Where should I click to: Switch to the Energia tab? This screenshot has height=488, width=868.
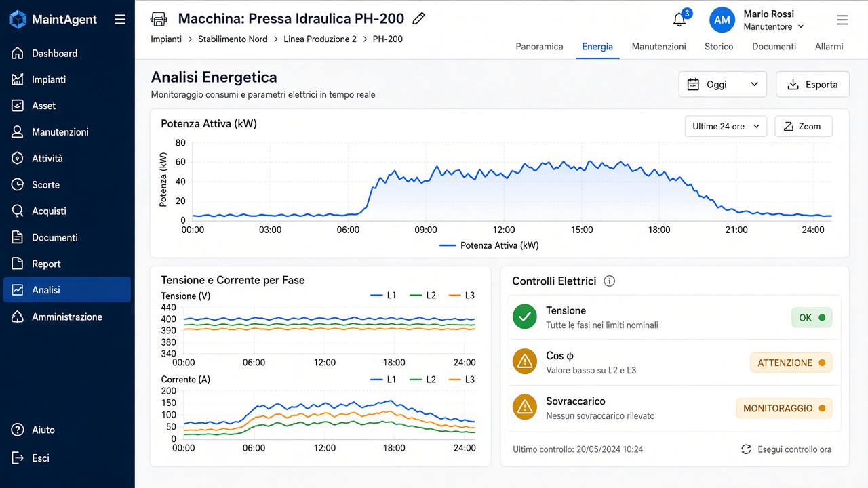[x=597, y=47]
